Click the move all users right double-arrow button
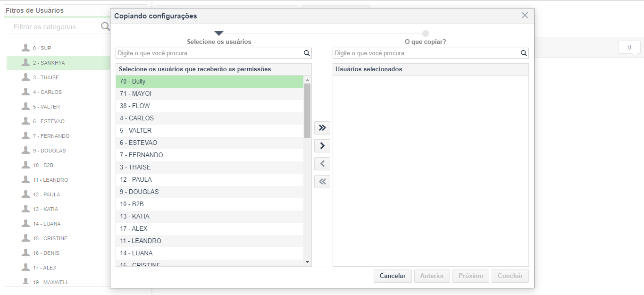Viewport: 644px width, 295px height. (322, 128)
